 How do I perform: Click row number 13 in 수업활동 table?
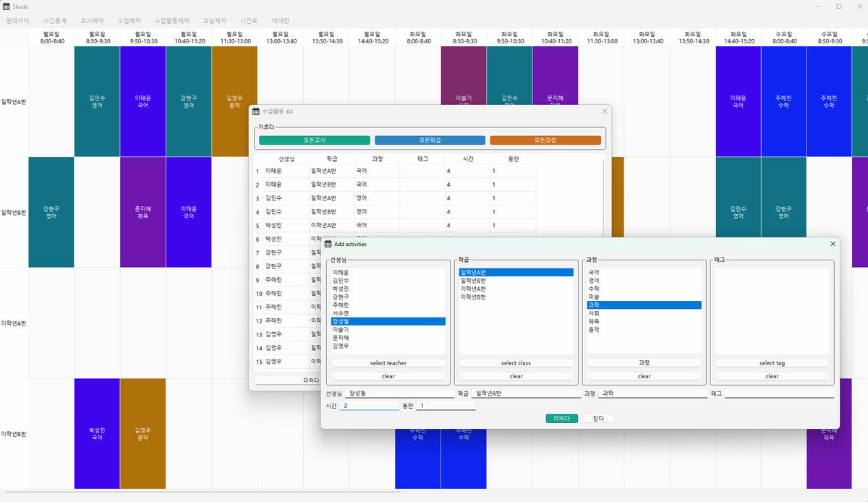pos(258,334)
